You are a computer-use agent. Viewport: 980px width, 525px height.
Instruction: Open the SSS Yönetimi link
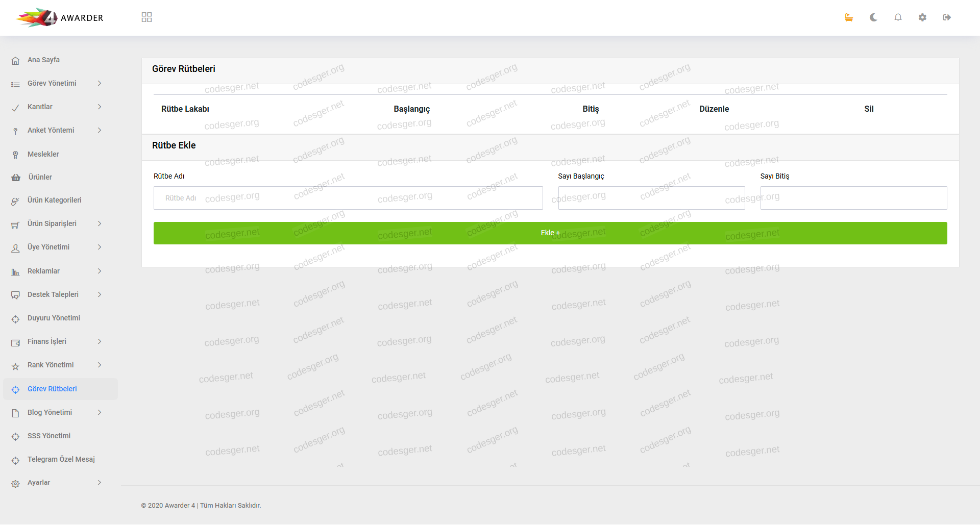pyautogui.click(x=49, y=436)
